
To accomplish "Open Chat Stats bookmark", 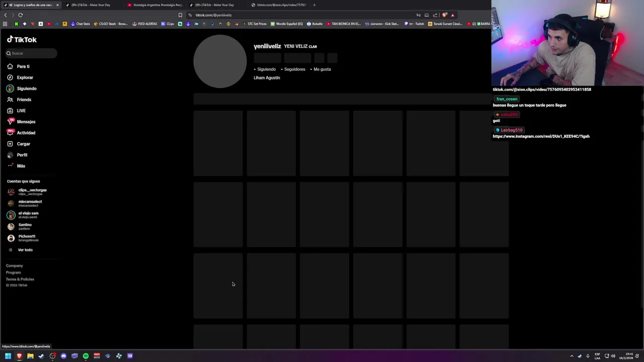I will click(80, 24).
